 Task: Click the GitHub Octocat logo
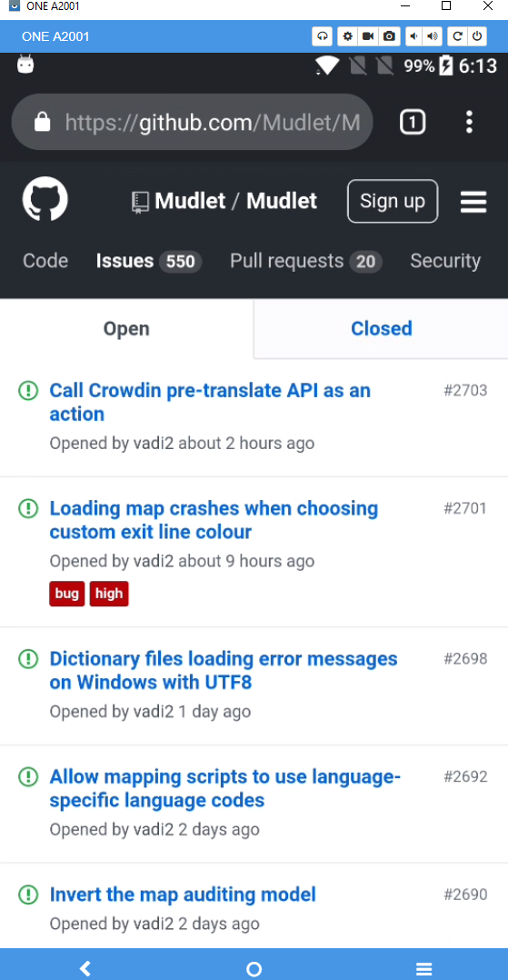(x=45, y=200)
